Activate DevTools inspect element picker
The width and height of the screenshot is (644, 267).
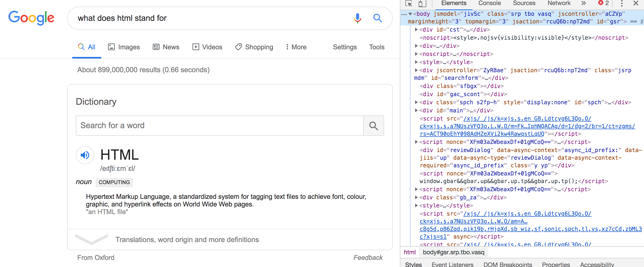409,3
